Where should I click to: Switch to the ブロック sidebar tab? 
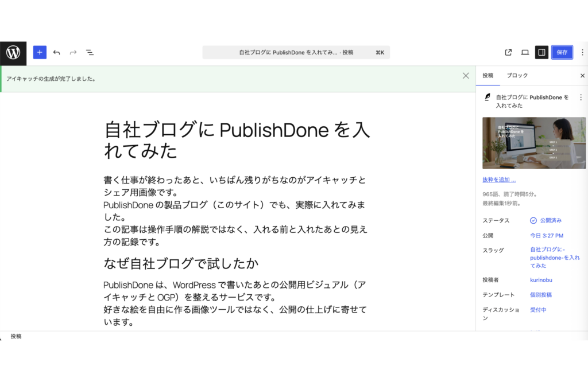[517, 75]
